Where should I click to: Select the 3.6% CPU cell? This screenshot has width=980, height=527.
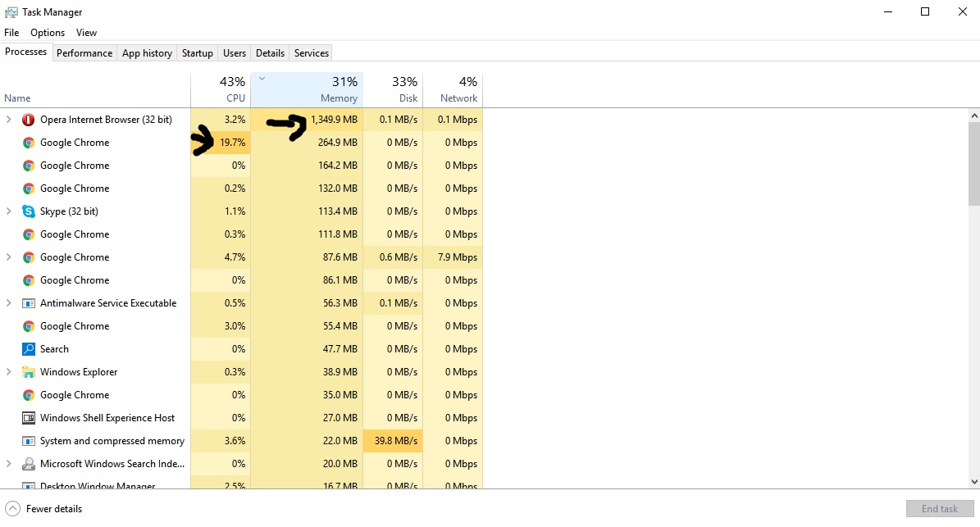point(221,441)
